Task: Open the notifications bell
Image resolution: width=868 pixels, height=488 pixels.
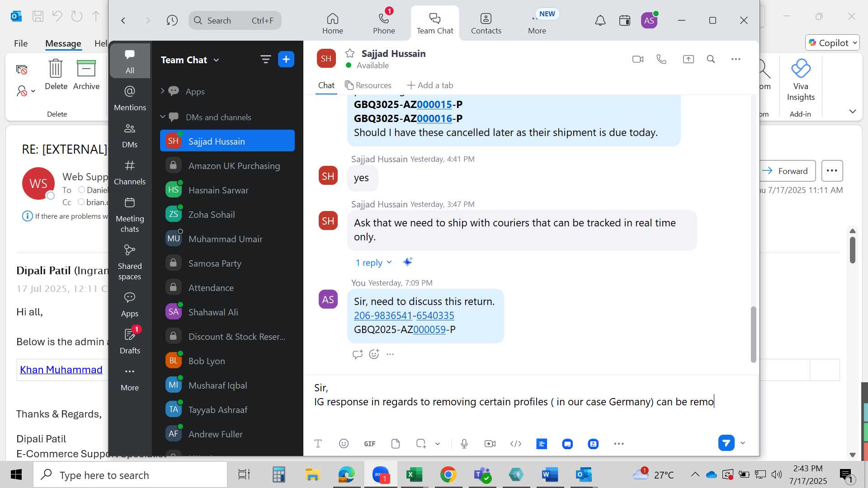Action: click(600, 20)
